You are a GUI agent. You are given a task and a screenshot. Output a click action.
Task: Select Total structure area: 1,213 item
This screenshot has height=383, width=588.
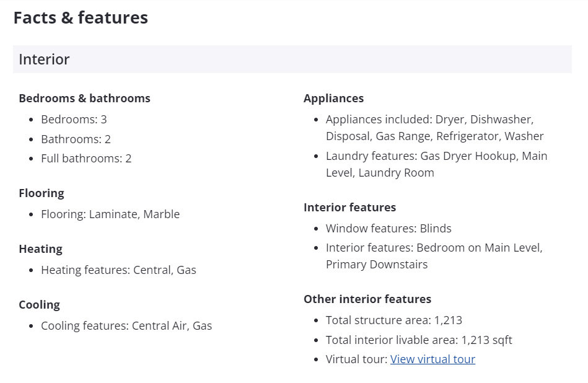point(393,320)
